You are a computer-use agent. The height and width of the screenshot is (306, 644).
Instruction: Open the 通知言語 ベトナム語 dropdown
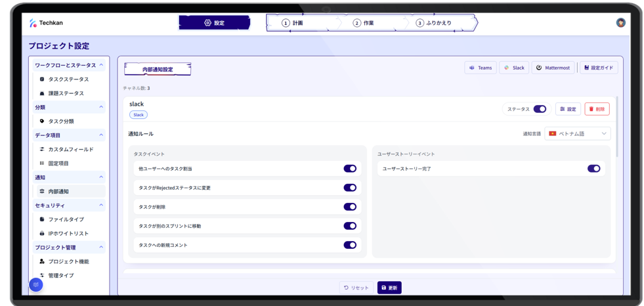tap(578, 133)
